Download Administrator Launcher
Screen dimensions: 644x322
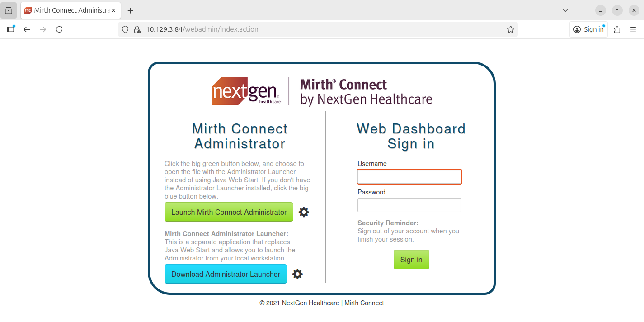coord(226,274)
